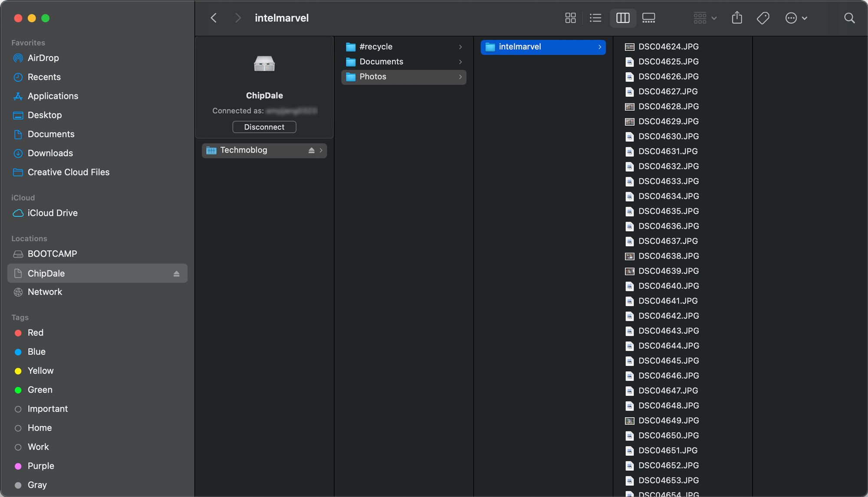Open AirDrop in Favorites
The image size is (868, 497).
43,58
